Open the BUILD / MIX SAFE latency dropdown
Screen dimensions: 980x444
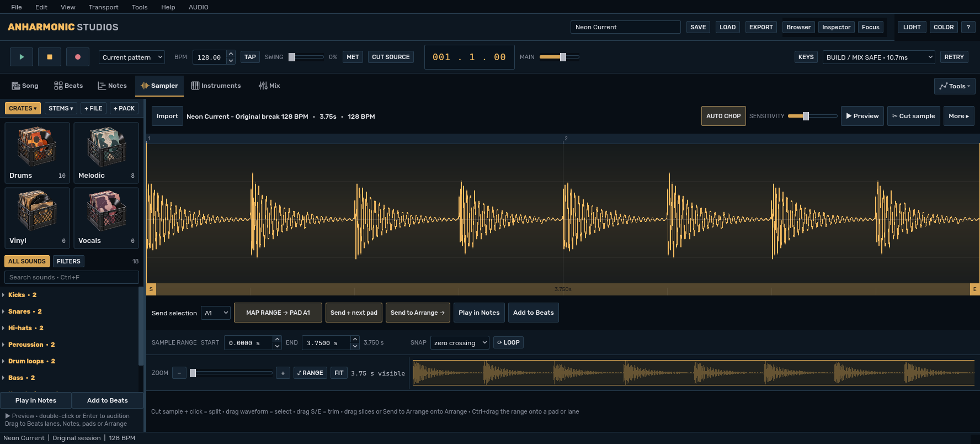tap(878, 57)
